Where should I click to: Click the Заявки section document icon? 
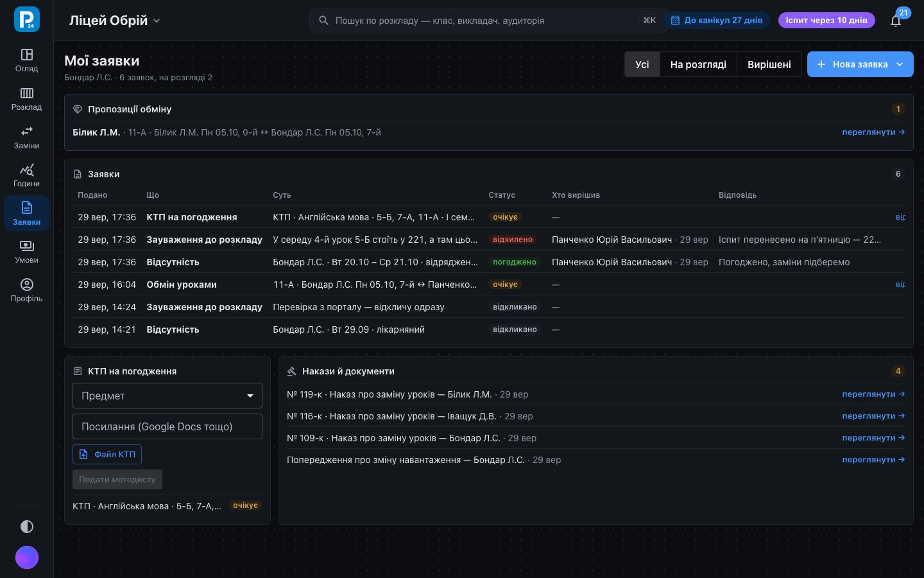78,174
